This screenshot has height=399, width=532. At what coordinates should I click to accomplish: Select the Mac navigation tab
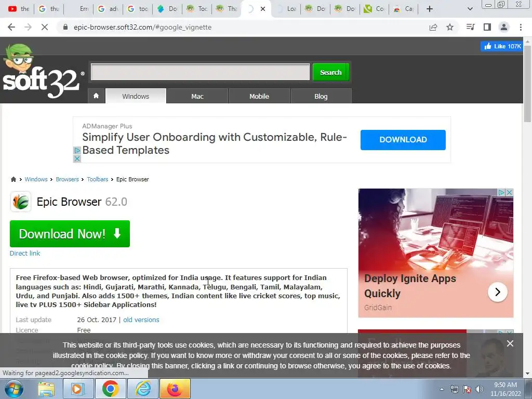[197, 96]
